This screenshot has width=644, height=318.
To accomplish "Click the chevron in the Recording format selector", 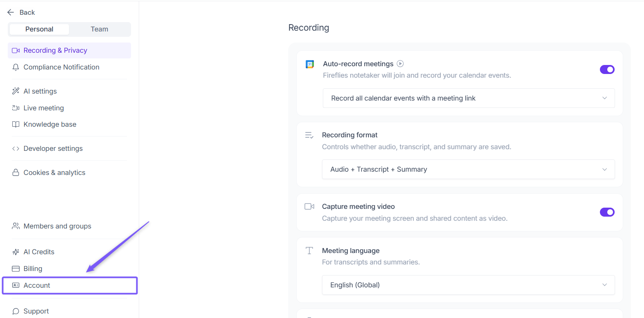I will (x=604, y=169).
